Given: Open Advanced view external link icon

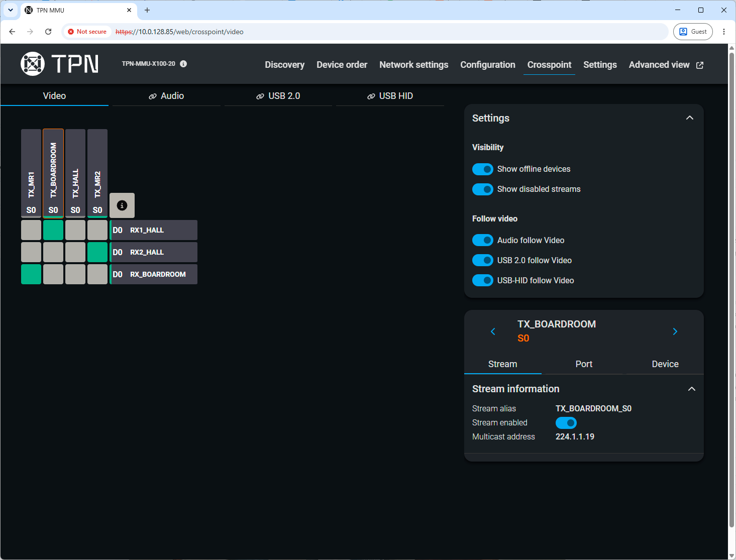Looking at the screenshot, I should [x=700, y=65].
